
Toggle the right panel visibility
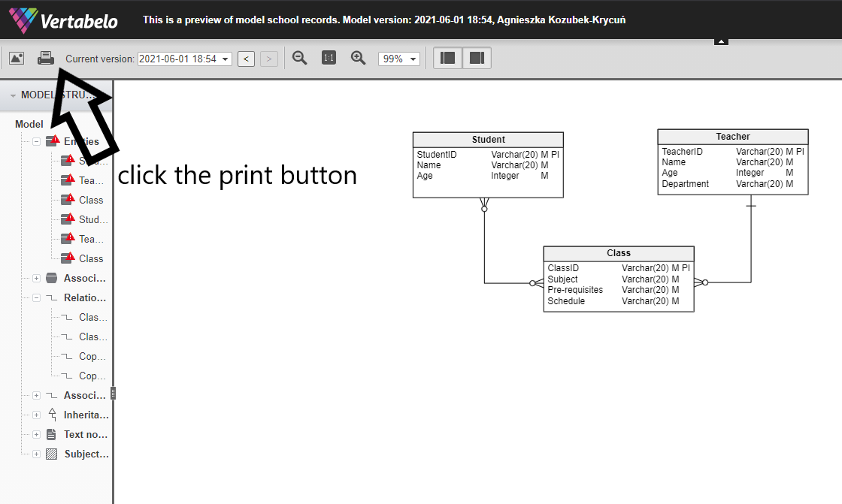coord(477,58)
